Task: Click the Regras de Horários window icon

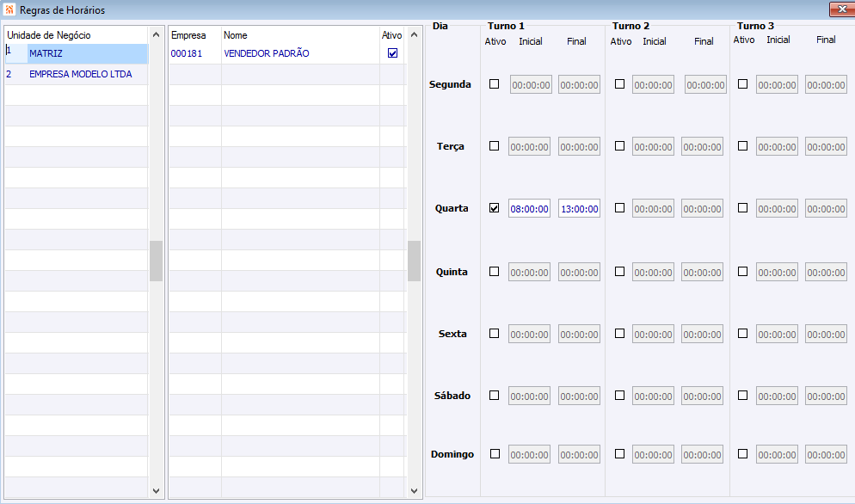Action: pyautogui.click(x=9, y=9)
